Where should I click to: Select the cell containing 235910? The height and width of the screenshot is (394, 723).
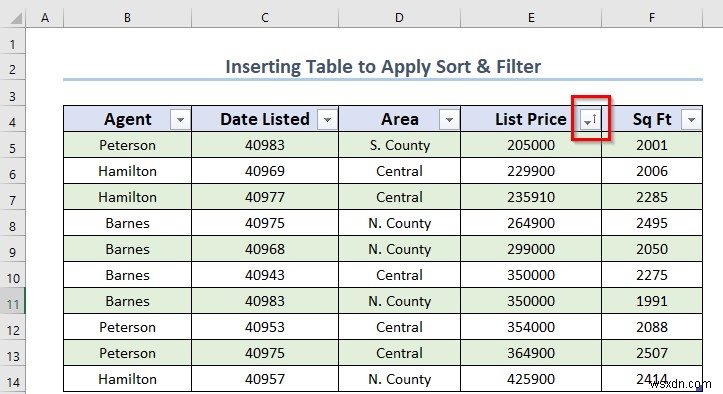[531, 197]
